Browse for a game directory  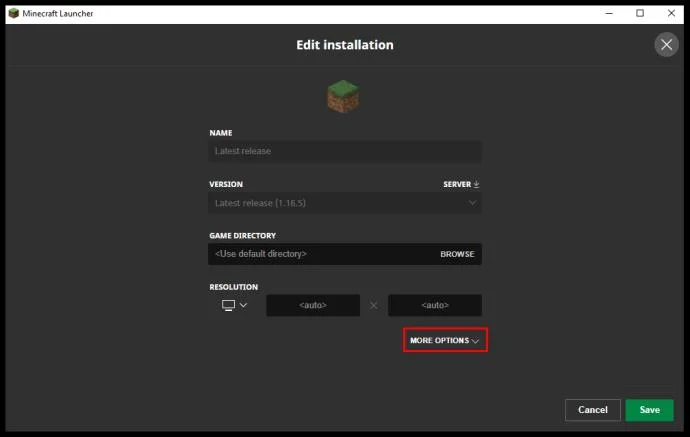[x=457, y=254]
